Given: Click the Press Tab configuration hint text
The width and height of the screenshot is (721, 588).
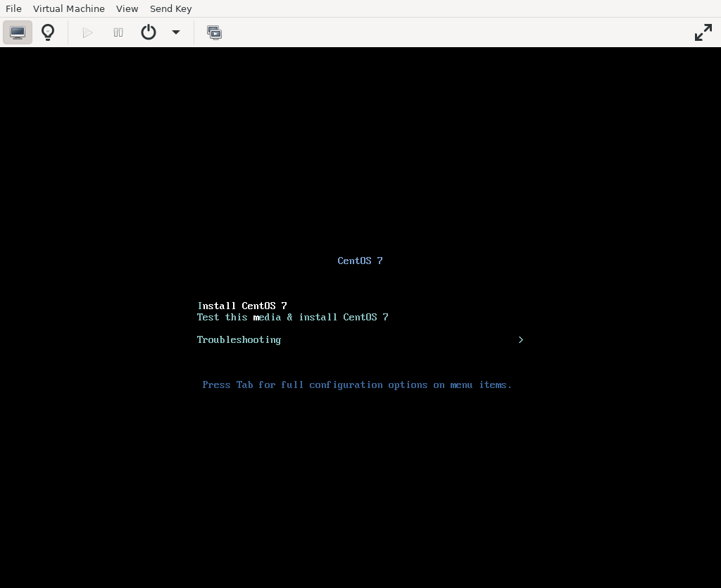Looking at the screenshot, I should pyautogui.click(x=357, y=384).
